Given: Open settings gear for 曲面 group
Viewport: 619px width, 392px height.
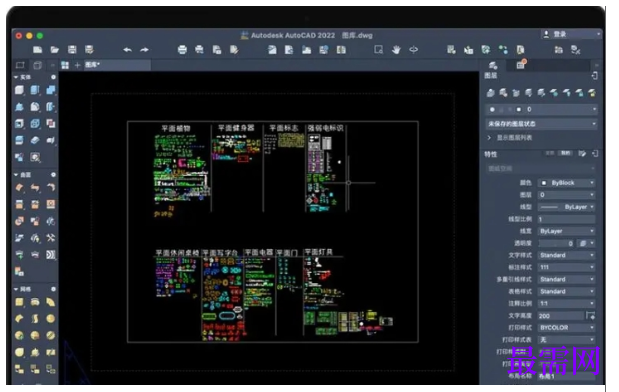Looking at the screenshot, I should [53, 174].
